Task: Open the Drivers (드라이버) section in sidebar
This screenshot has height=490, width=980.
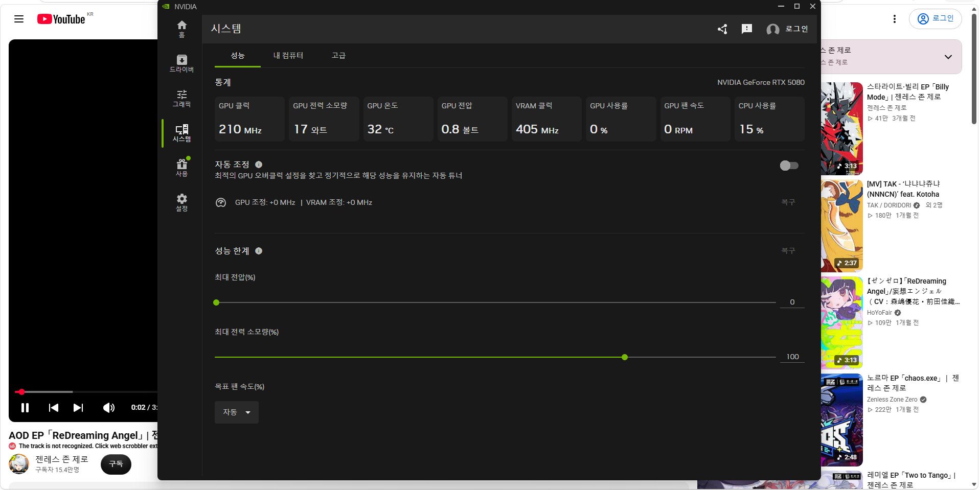Action: tap(181, 63)
